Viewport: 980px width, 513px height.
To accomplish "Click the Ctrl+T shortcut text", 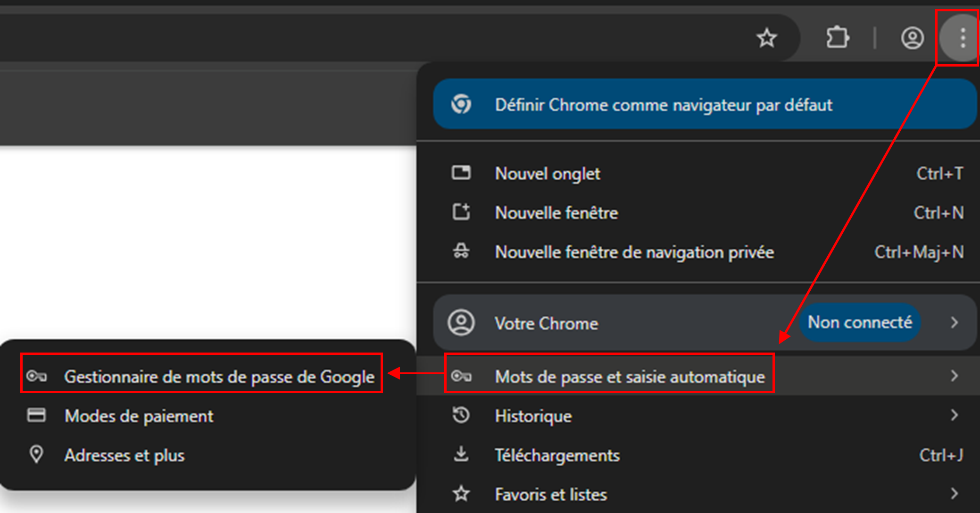I will (x=939, y=173).
